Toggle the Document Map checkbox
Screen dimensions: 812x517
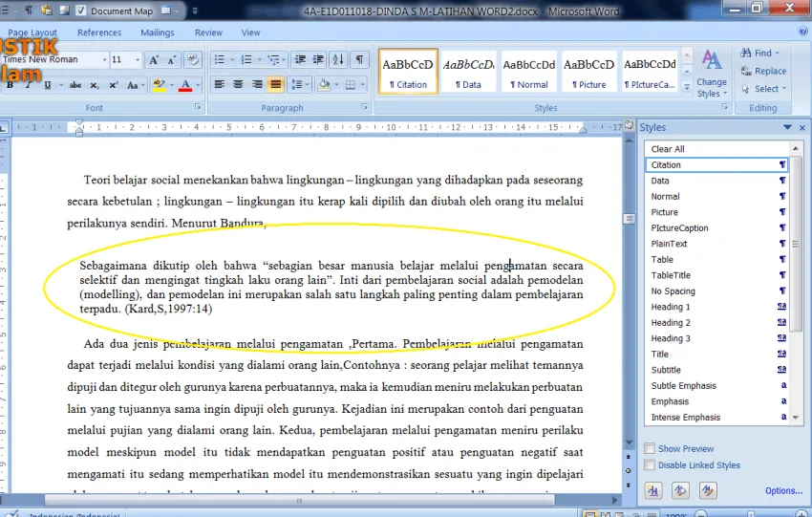pos(81,11)
